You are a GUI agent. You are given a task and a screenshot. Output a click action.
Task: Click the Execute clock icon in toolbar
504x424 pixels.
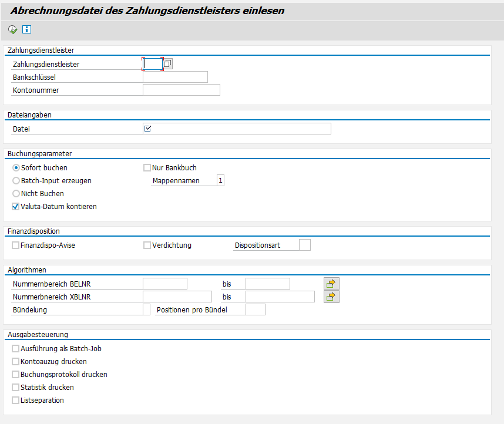click(13, 29)
